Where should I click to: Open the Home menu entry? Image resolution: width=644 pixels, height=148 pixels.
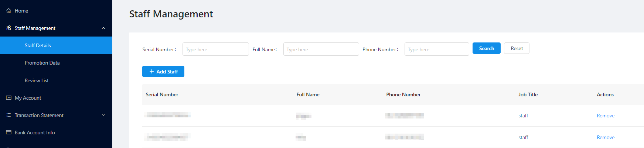tap(21, 11)
